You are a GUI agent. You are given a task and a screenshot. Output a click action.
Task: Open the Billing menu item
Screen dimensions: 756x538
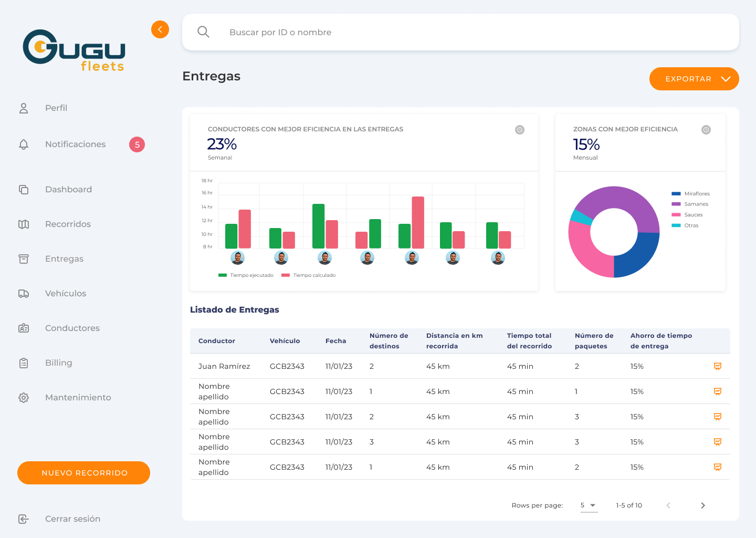click(58, 363)
